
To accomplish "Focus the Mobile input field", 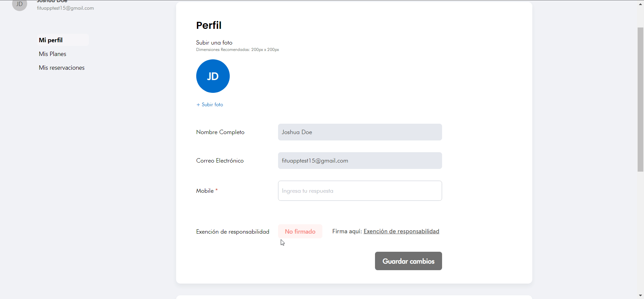I will [x=360, y=191].
